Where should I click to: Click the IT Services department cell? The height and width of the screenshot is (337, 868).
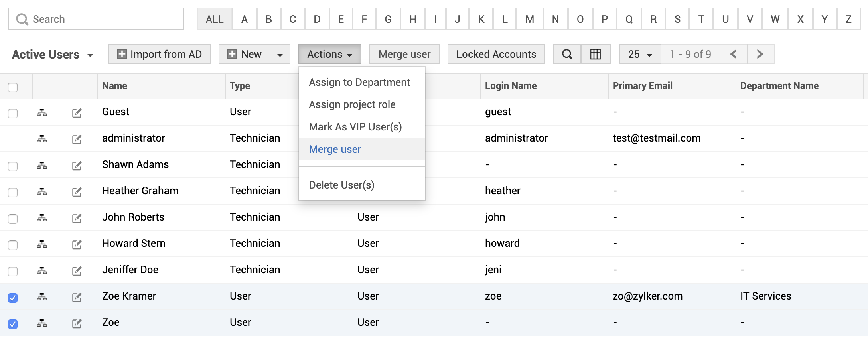[x=766, y=296]
